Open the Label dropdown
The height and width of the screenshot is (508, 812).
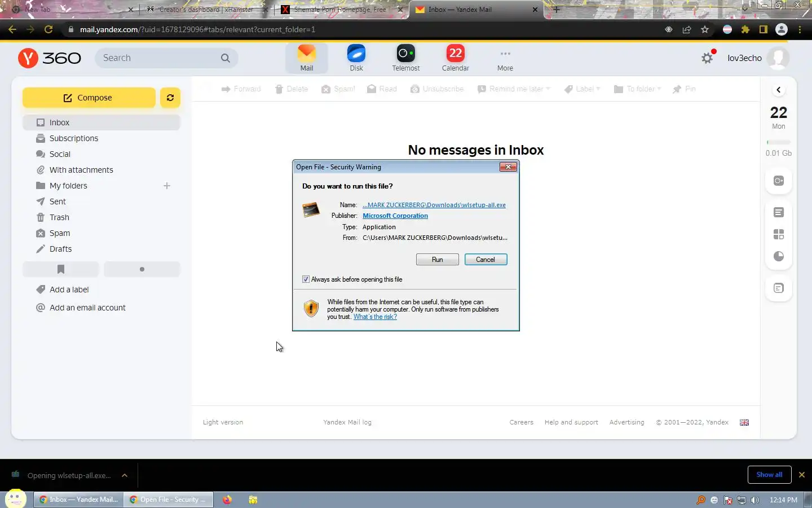coord(582,89)
